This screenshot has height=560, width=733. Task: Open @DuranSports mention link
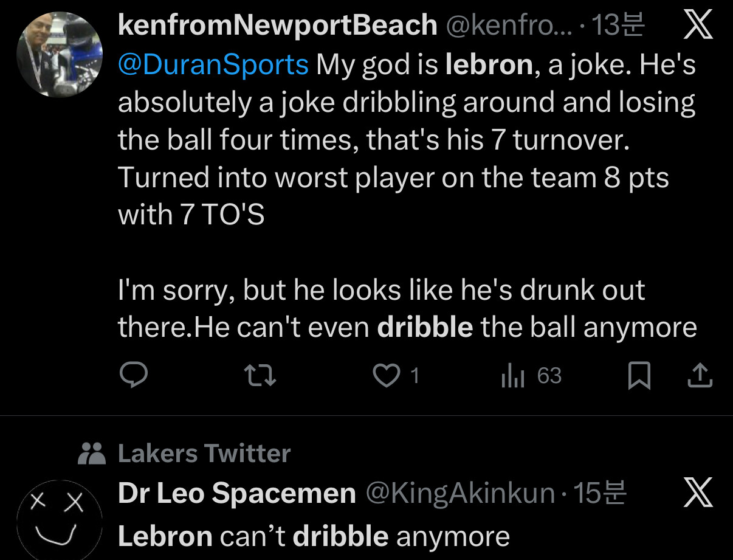213,65
